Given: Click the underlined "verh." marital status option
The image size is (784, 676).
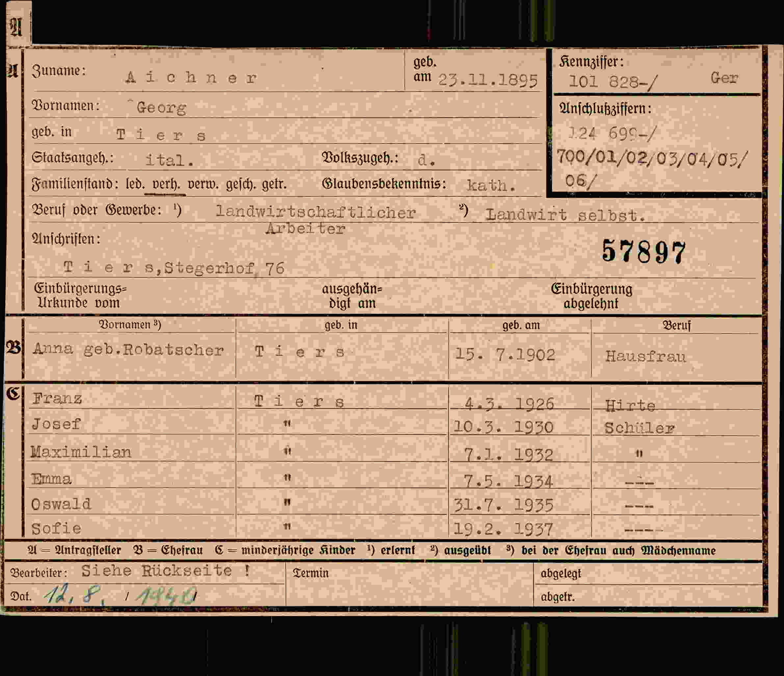Looking at the screenshot, I should tap(166, 184).
